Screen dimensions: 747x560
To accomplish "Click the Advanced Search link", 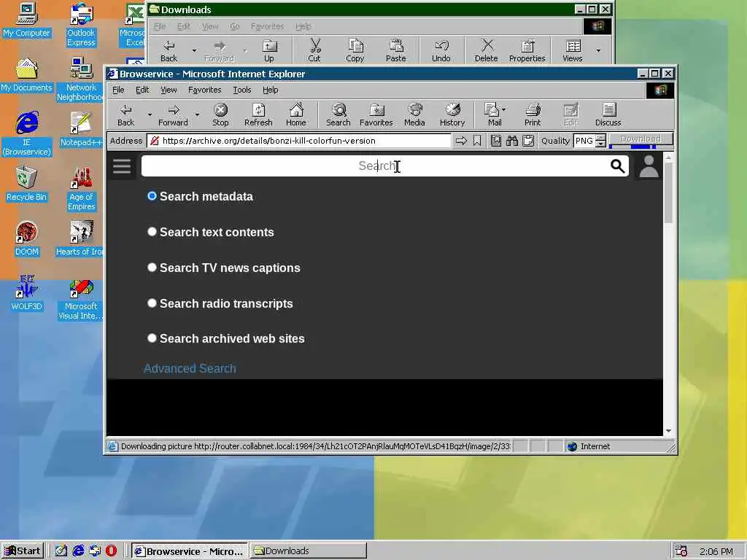I will pyautogui.click(x=190, y=368).
